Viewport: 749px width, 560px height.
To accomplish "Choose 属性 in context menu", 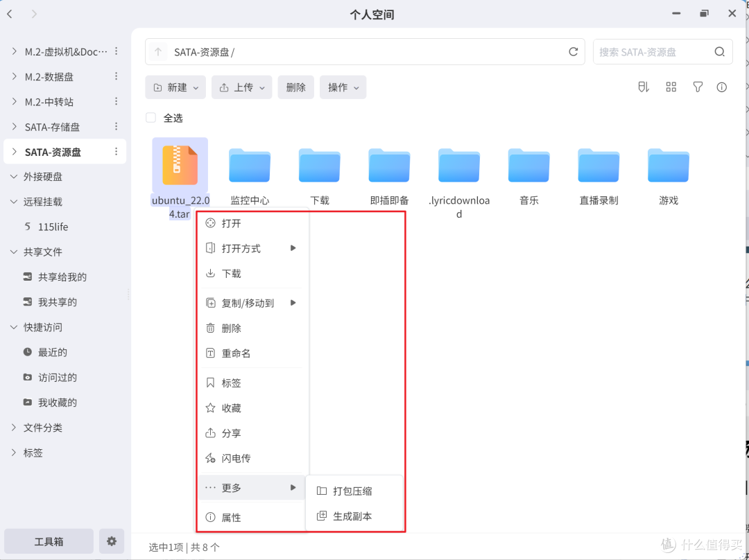I will click(x=251, y=517).
